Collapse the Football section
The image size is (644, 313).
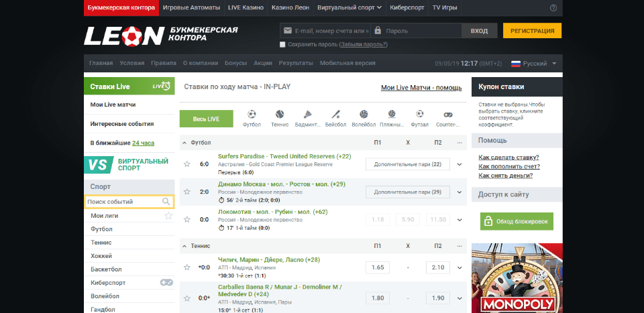click(184, 143)
